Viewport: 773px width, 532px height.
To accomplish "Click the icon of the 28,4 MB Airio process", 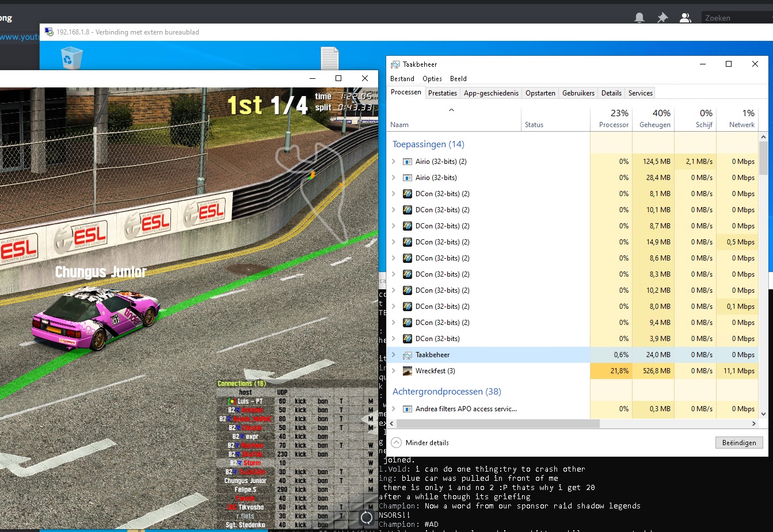I will point(408,178).
